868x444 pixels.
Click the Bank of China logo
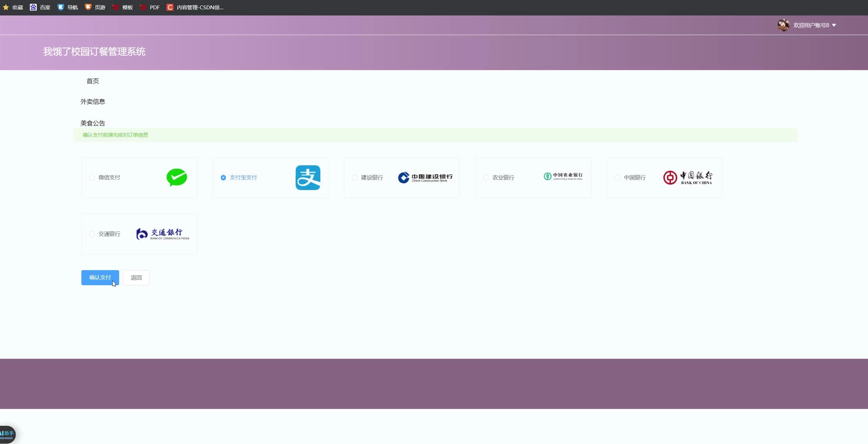pyautogui.click(x=688, y=178)
